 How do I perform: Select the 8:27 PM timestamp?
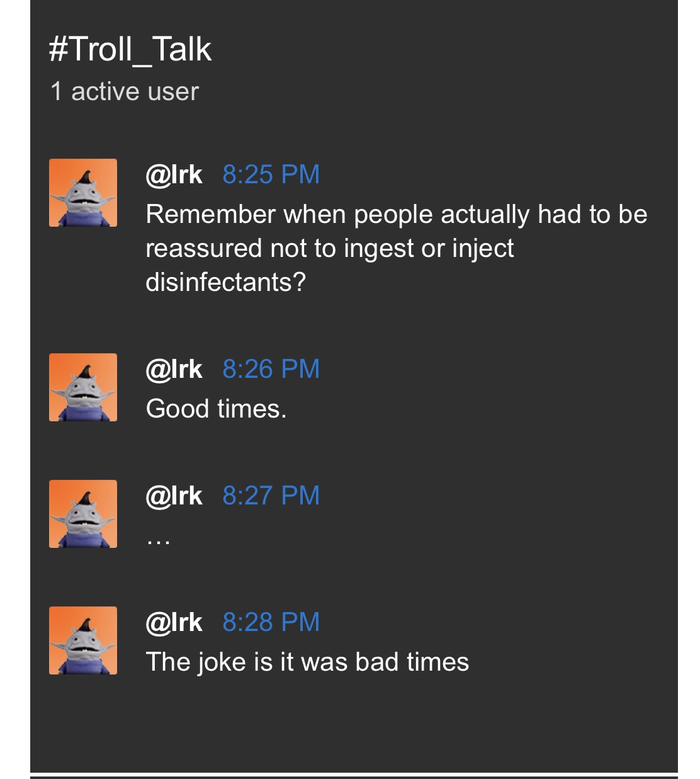[271, 496]
